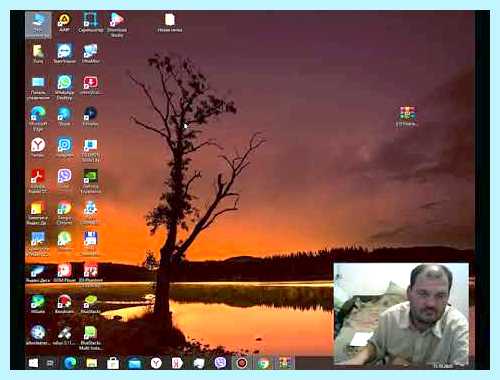The height and width of the screenshot is (380, 500).
Task: Open File Explorer from the taskbar
Action: point(91,363)
